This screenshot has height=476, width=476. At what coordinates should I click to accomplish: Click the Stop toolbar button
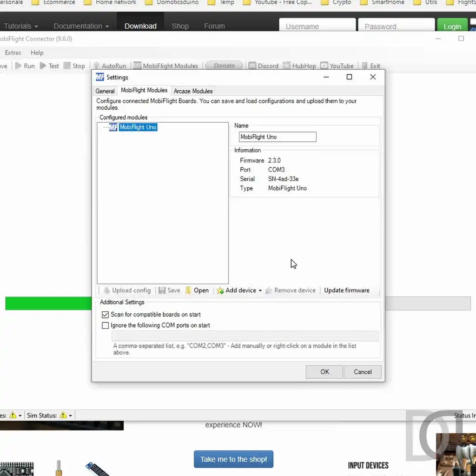pyautogui.click(x=74, y=66)
